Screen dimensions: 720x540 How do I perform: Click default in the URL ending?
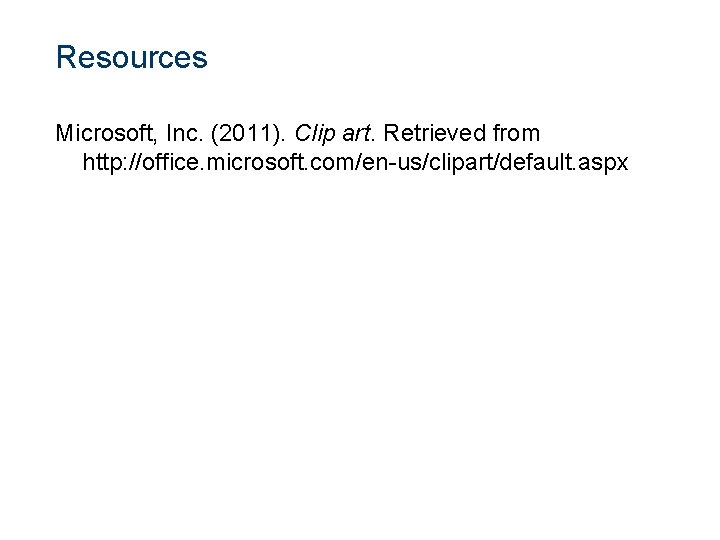click(535, 162)
